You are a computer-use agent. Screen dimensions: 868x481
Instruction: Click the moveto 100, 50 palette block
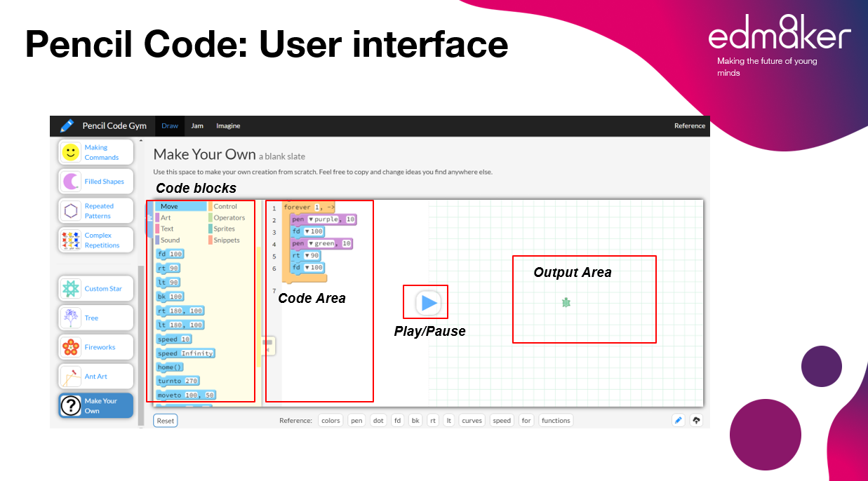tap(186, 395)
